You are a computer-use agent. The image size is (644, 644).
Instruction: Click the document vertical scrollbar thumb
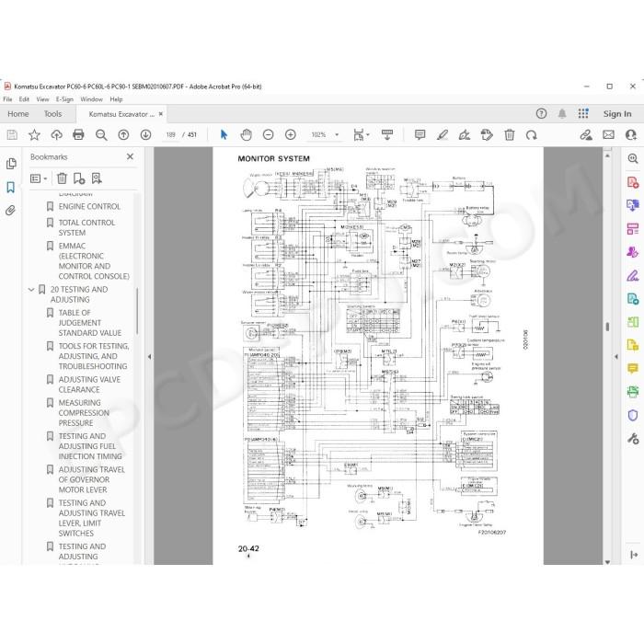607,327
